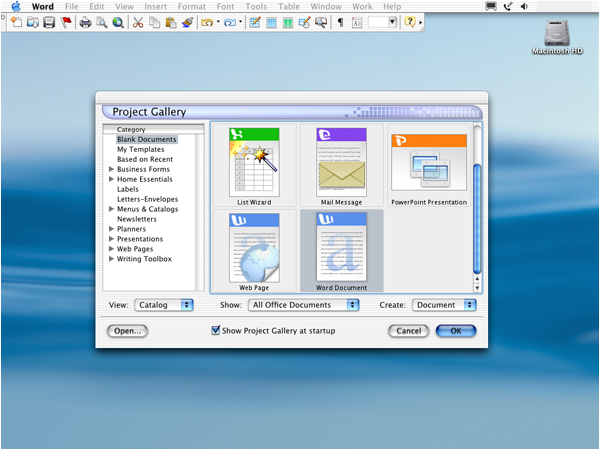Click the volume icon in menu bar
Screen dimensions: 600x450
[x=524, y=6]
